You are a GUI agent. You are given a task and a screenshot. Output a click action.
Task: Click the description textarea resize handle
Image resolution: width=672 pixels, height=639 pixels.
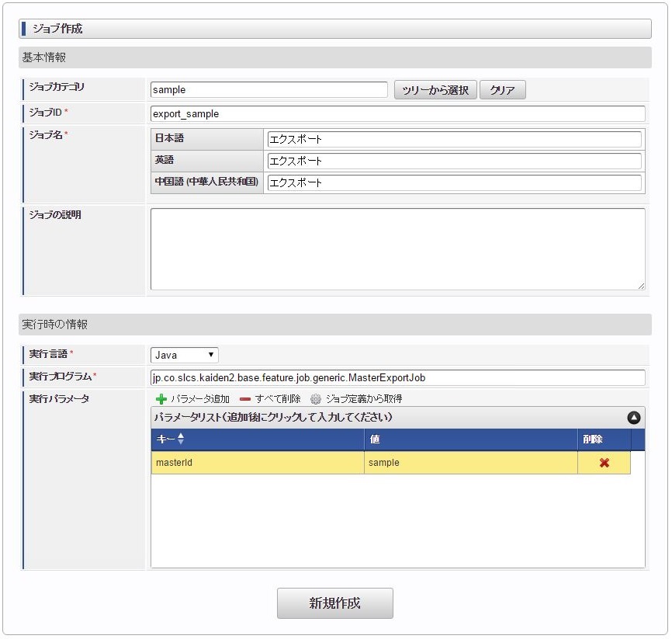[x=641, y=286]
